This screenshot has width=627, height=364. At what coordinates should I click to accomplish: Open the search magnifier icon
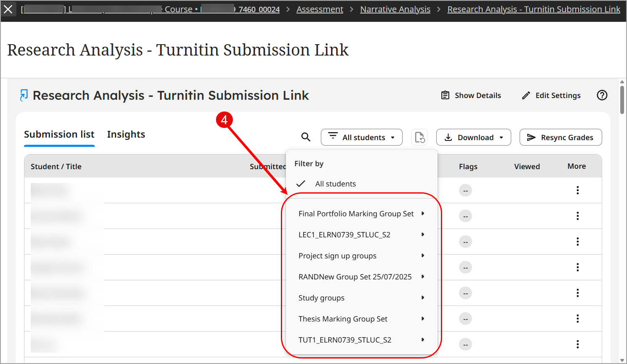[x=306, y=137]
